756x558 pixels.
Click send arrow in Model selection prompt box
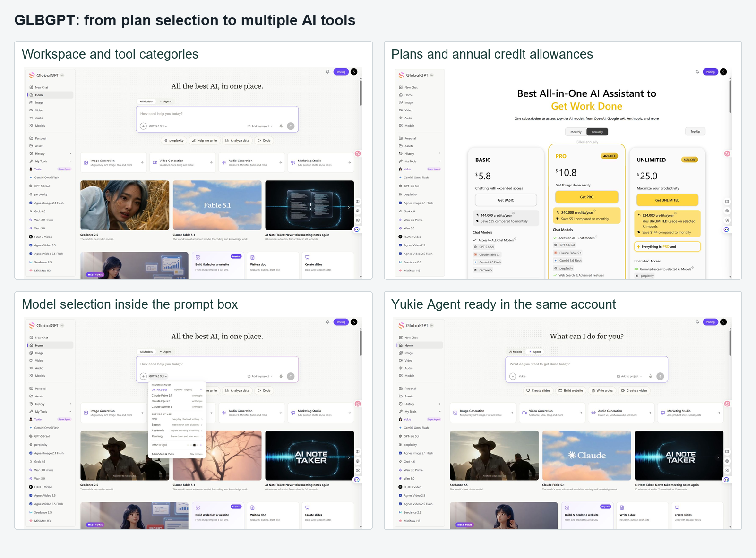291,376
